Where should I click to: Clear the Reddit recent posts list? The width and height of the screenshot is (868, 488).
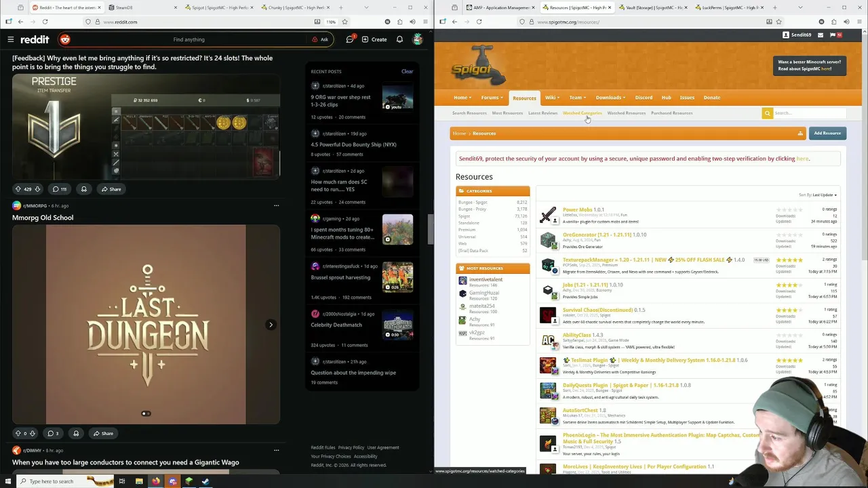tap(407, 71)
